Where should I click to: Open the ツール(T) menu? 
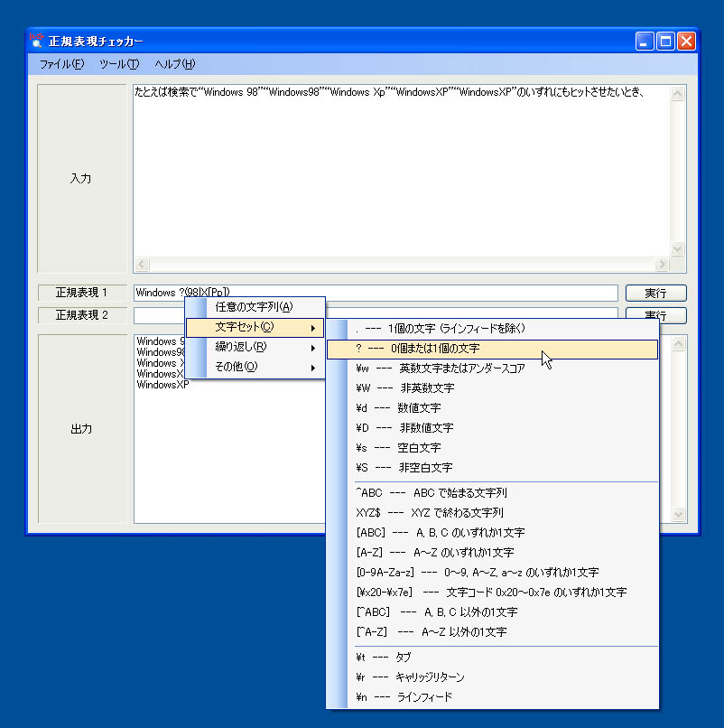tap(119, 64)
